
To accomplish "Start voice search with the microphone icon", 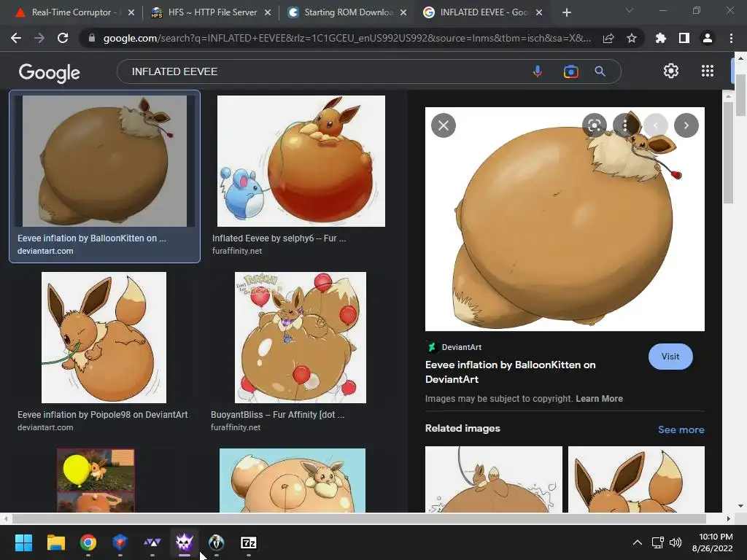I will pos(538,71).
